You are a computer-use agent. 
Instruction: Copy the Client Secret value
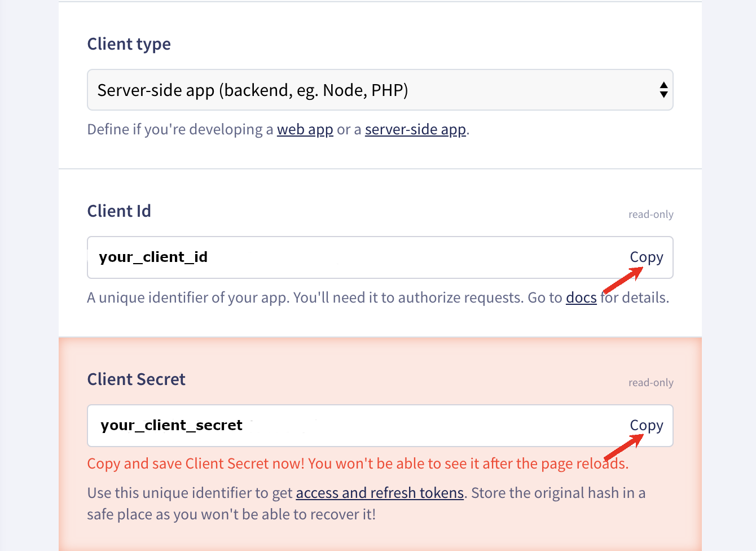pyautogui.click(x=646, y=426)
